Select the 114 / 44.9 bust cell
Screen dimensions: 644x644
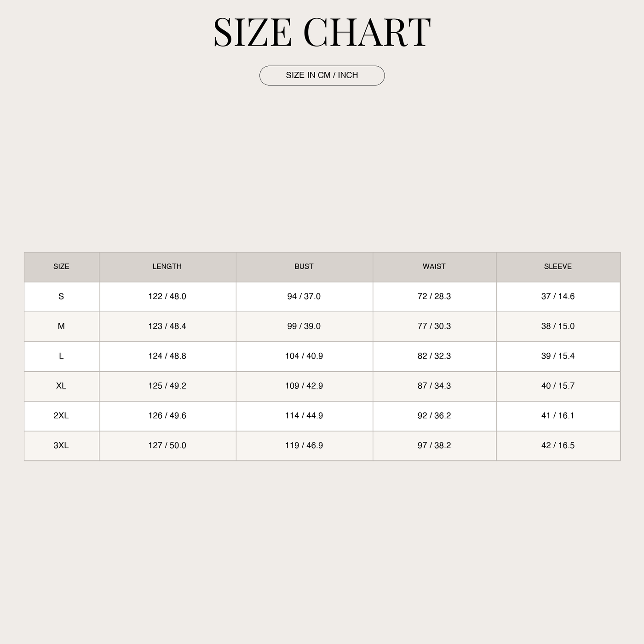pos(304,416)
